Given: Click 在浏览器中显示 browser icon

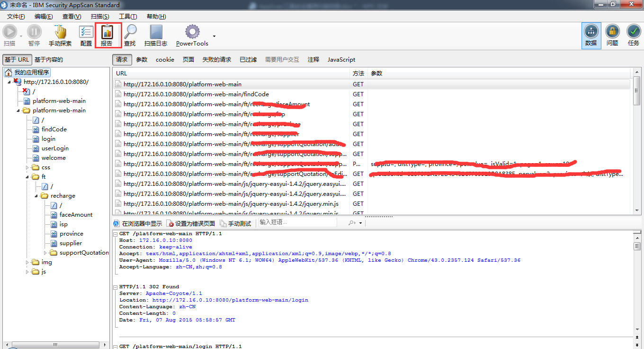Looking at the screenshot, I should tap(116, 223).
